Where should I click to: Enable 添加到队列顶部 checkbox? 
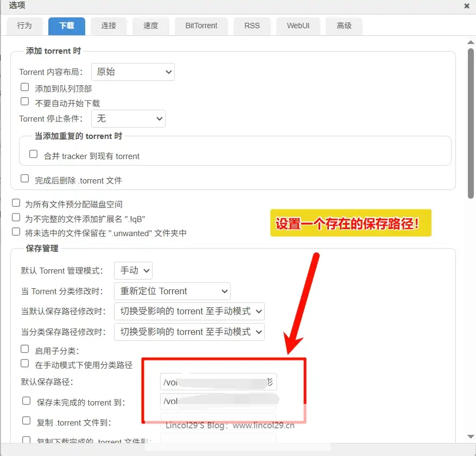(24, 87)
